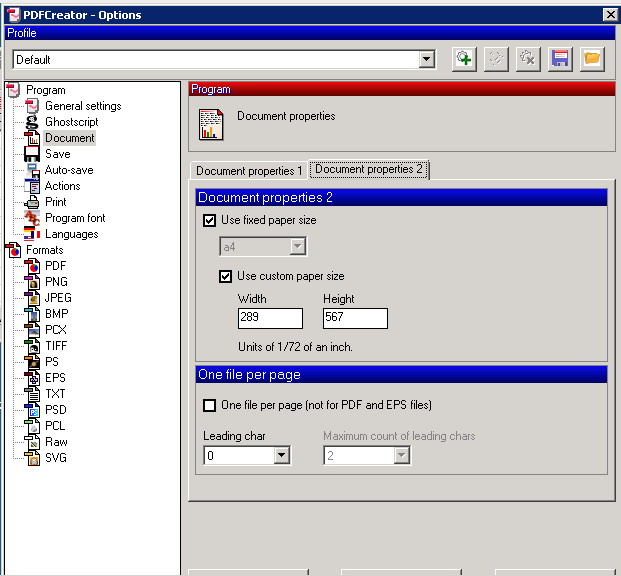Select Formats root node in tree
Screen dimensions: 621x576
[x=45, y=250]
